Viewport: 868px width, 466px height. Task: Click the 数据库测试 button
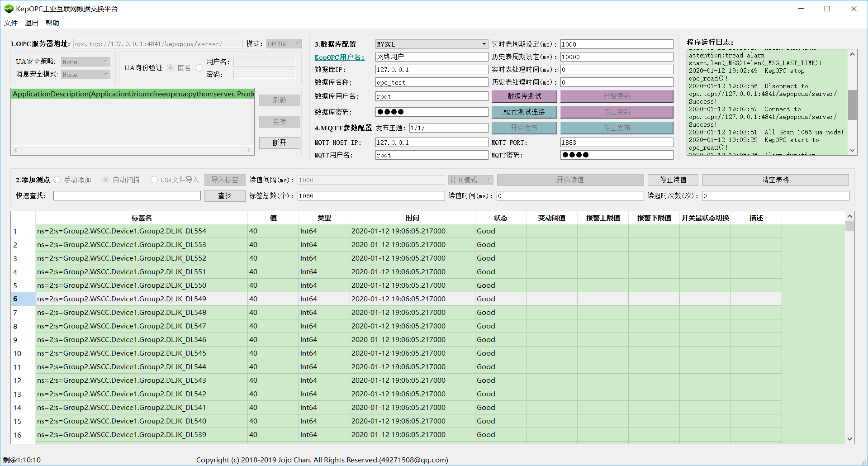[x=524, y=96]
